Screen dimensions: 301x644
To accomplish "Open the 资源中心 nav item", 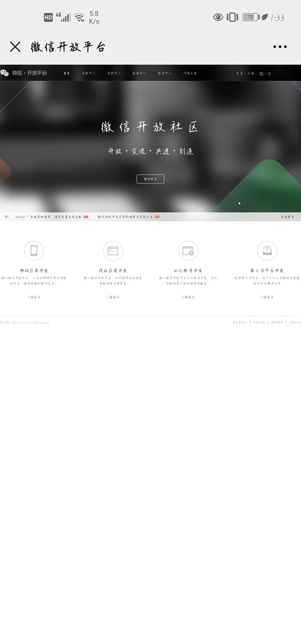I will click(x=89, y=73).
